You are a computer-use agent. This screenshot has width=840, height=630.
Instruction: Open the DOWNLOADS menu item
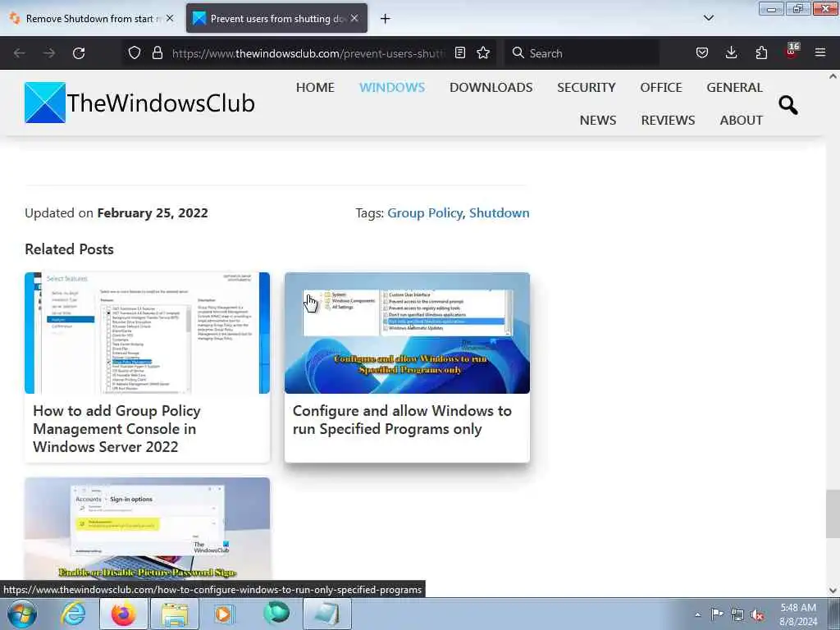click(x=491, y=87)
